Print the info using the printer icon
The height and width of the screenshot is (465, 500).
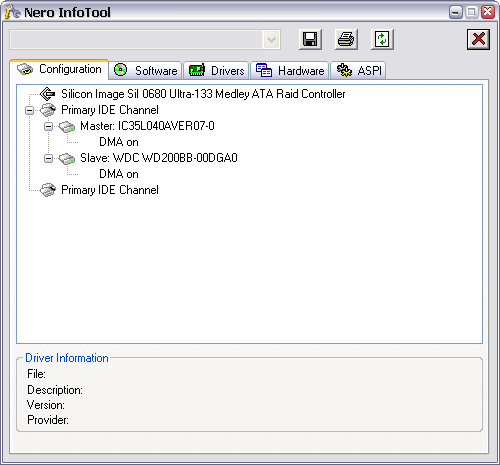point(346,39)
